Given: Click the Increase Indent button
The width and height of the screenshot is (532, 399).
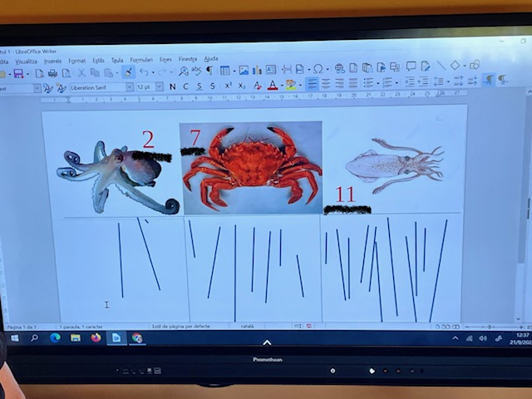Looking at the screenshot, I should [409, 81].
